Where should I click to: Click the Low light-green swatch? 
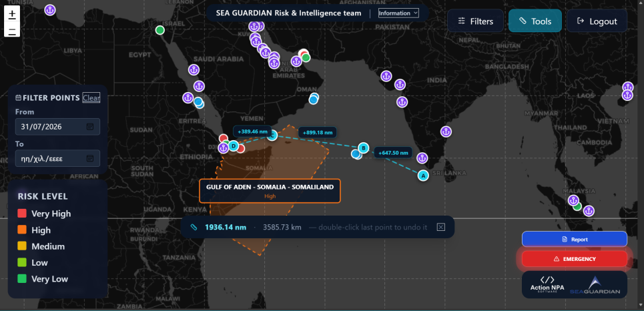coord(22,262)
